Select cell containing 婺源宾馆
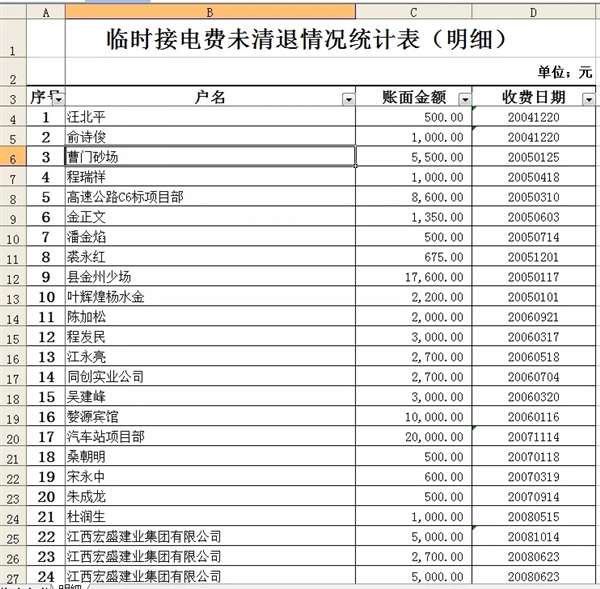The height and width of the screenshot is (589, 600). [x=210, y=416]
